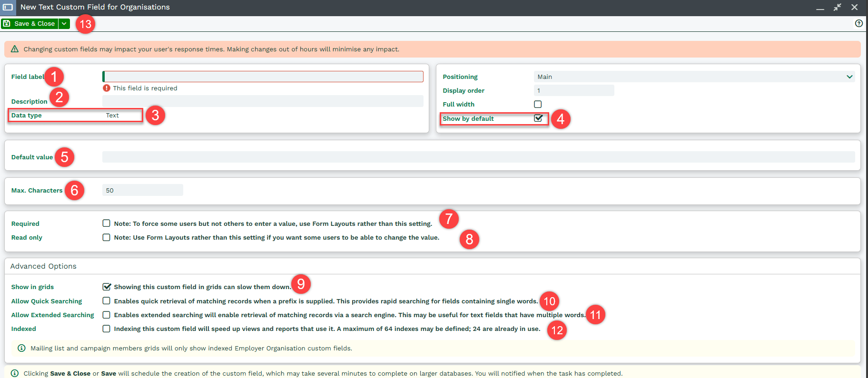This screenshot has height=378, width=868.
Task: Close the custom field dialog
Action: [854, 7]
